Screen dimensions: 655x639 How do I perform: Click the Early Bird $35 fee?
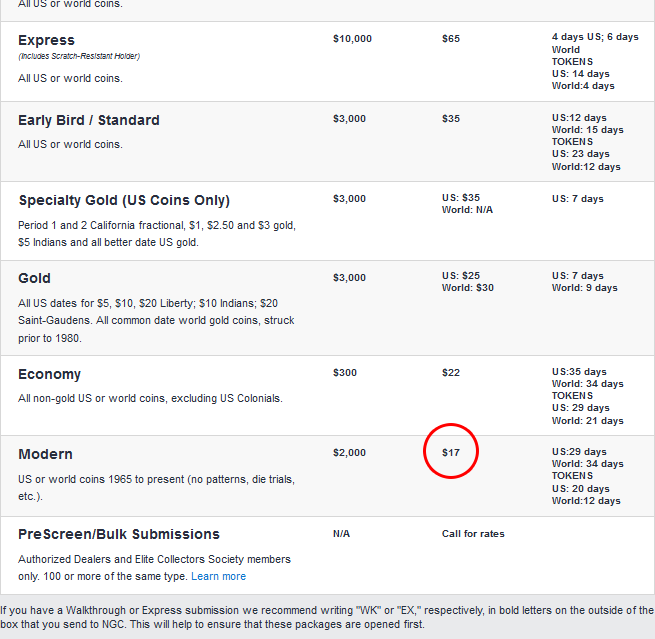tap(451, 118)
